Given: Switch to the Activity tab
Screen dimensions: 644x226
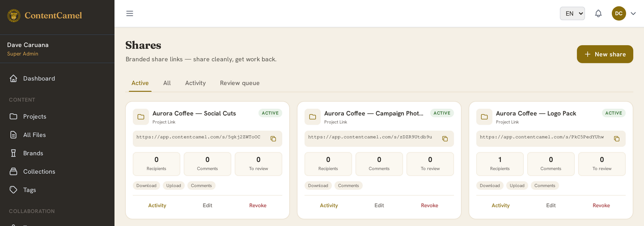Looking at the screenshot, I should tap(195, 83).
